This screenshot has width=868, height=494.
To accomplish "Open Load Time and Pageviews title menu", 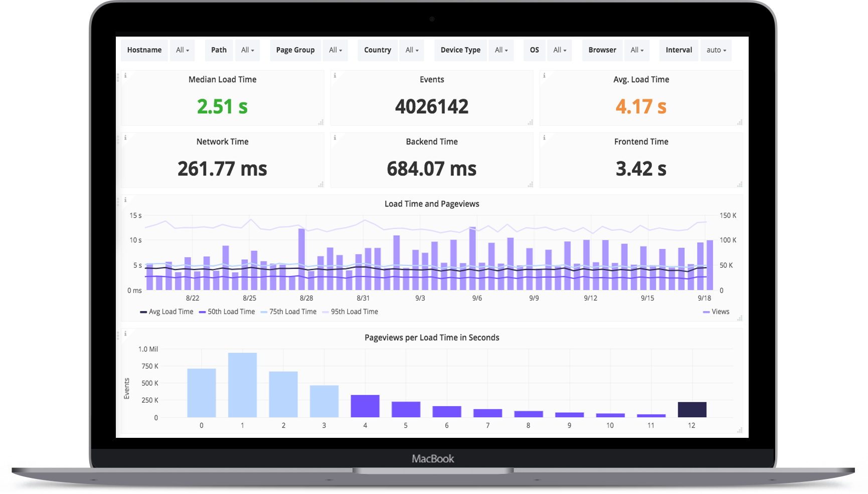I will click(432, 204).
